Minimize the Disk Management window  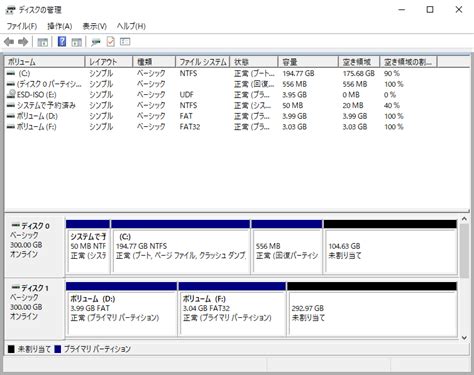point(402,10)
